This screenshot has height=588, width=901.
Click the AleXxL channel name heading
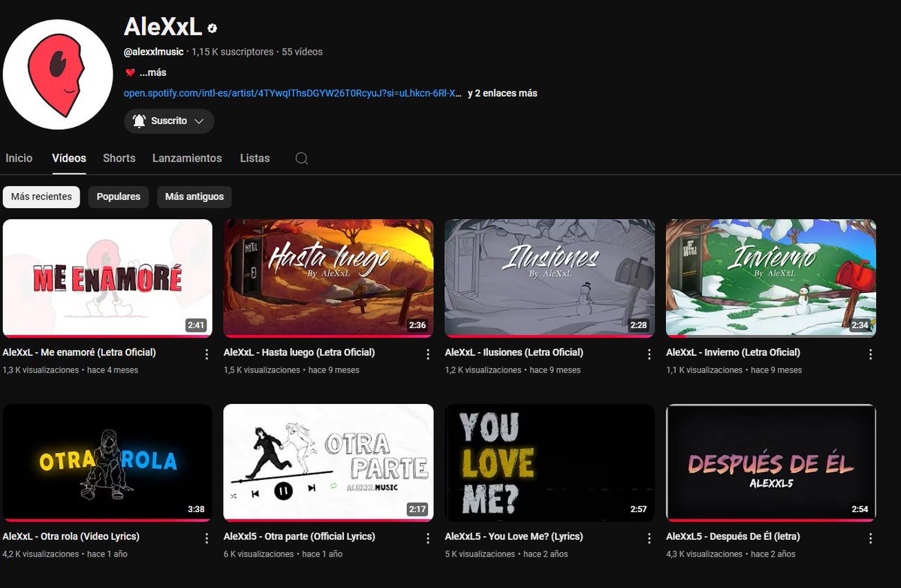coord(163,27)
